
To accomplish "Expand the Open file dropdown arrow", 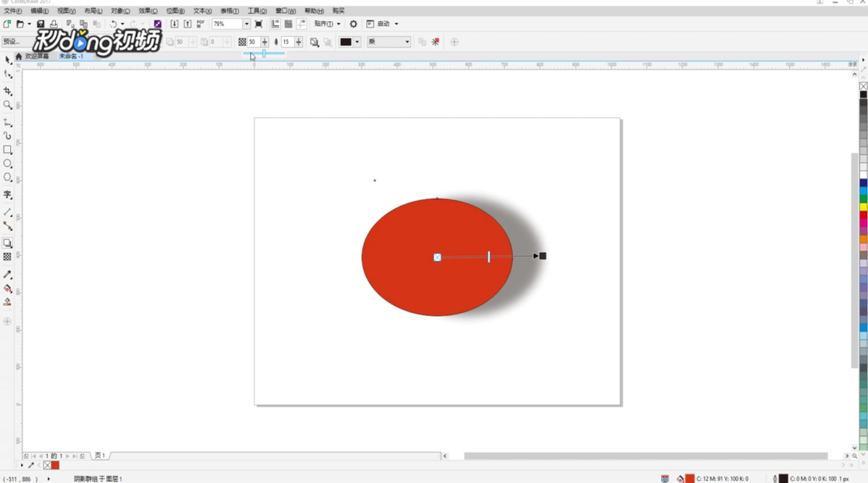I will click(29, 24).
